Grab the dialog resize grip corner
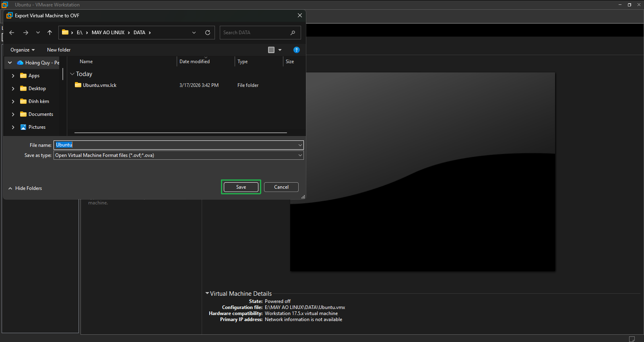Image resolution: width=644 pixels, height=342 pixels. (303, 197)
